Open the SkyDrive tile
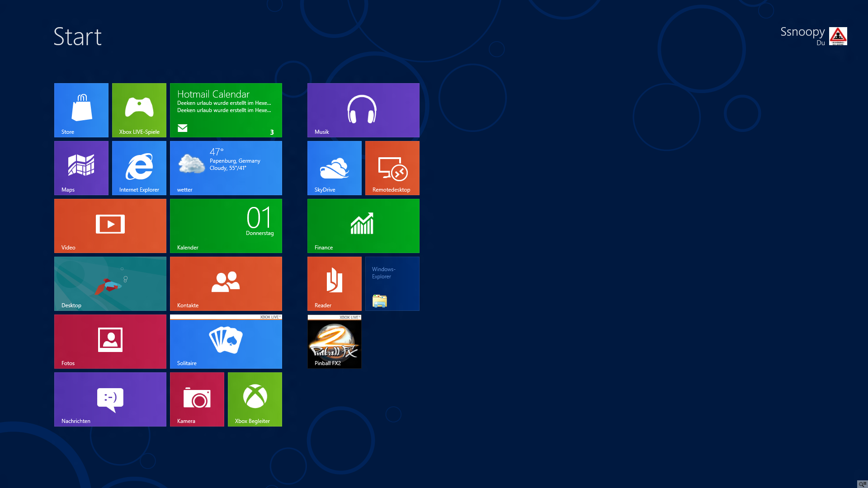Screen dimensions: 868x488 pyautogui.click(x=335, y=168)
